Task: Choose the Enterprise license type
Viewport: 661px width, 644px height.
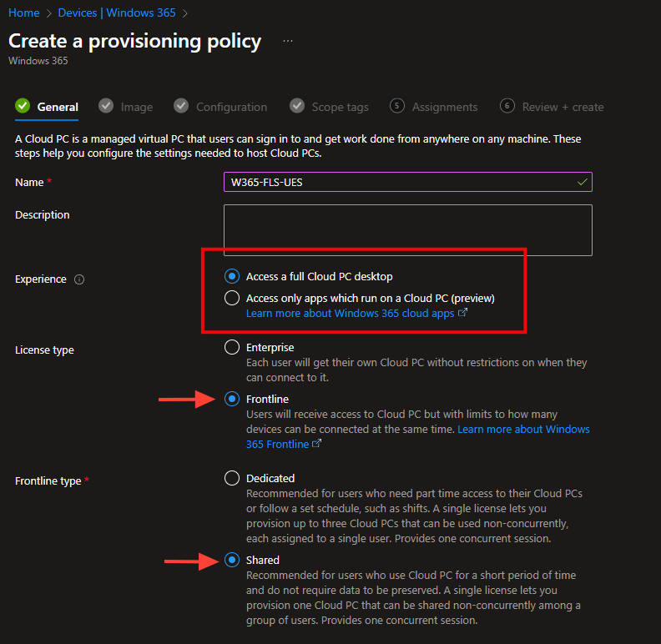Action: click(x=232, y=347)
